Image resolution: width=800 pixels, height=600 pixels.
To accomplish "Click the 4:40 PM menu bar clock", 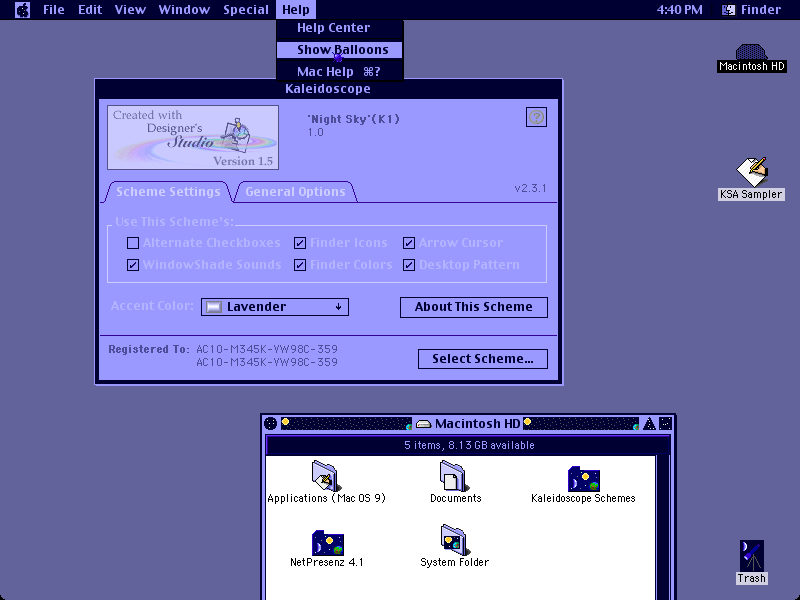I will pos(680,10).
